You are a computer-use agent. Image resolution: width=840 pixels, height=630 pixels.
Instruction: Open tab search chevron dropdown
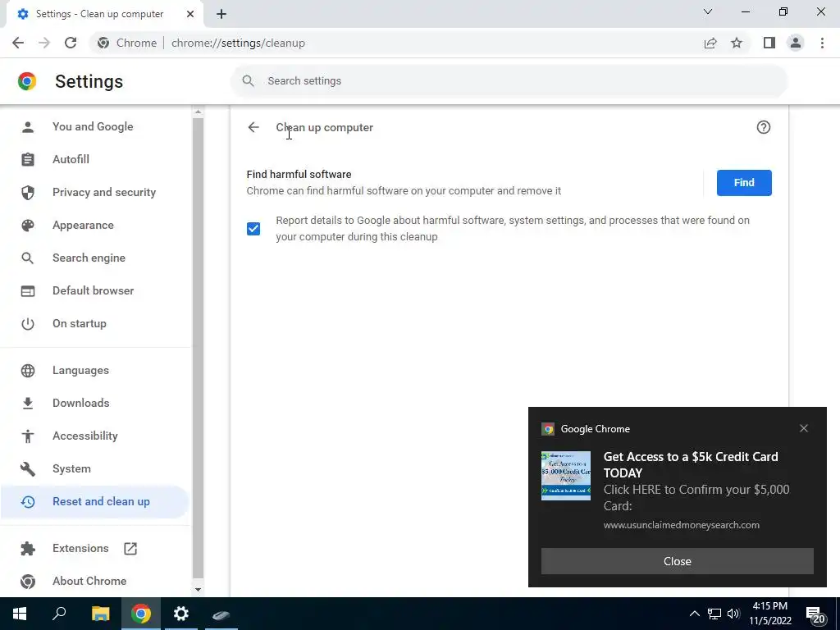[708, 11]
